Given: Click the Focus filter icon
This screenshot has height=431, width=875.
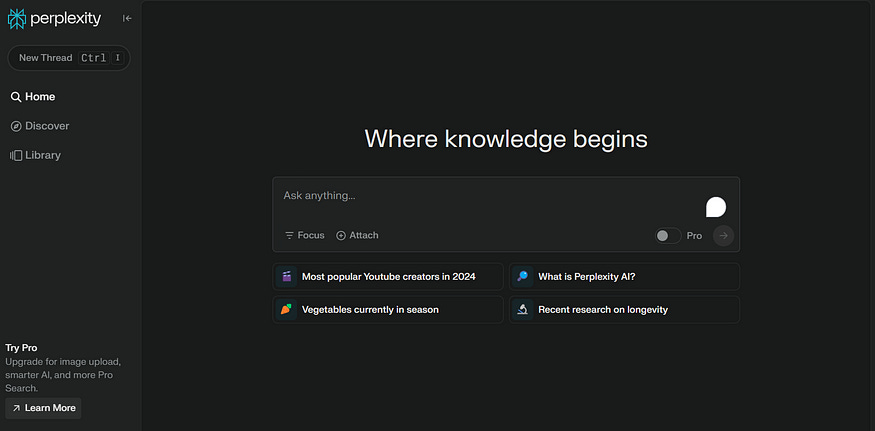Looking at the screenshot, I should point(289,236).
